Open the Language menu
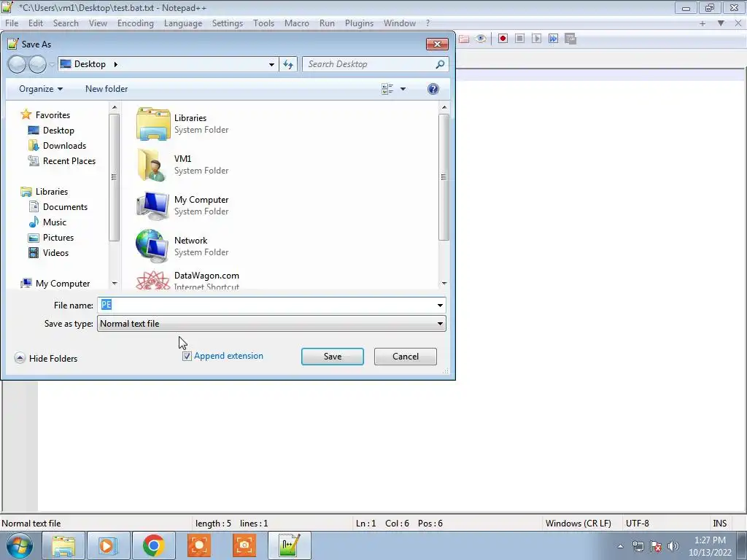Image resolution: width=747 pixels, height=560 pixels. coord(183,23)
